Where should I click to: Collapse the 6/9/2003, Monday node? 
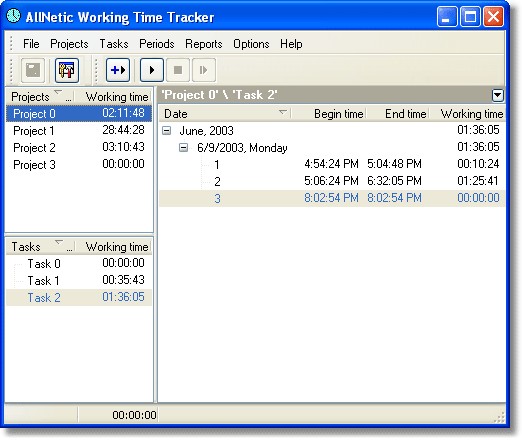click(183, 147)
